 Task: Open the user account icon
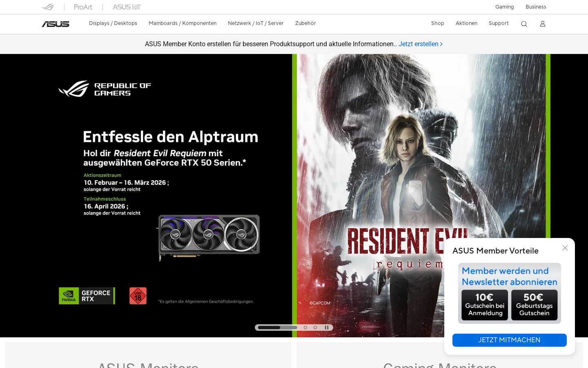(x=543, y=24)
